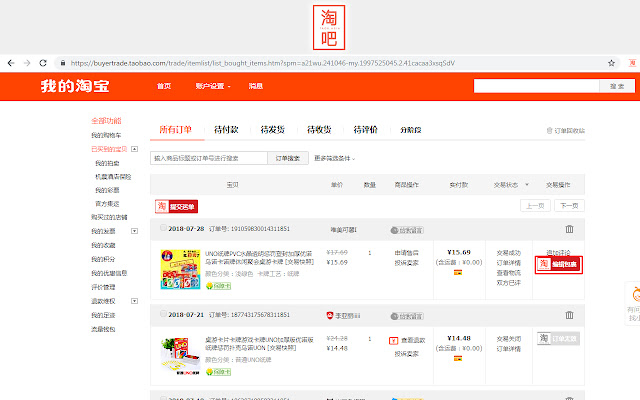Open 我的收藏 in the sidebar
The height and width of the screenshot is (400, 640).
pos(103,245)
